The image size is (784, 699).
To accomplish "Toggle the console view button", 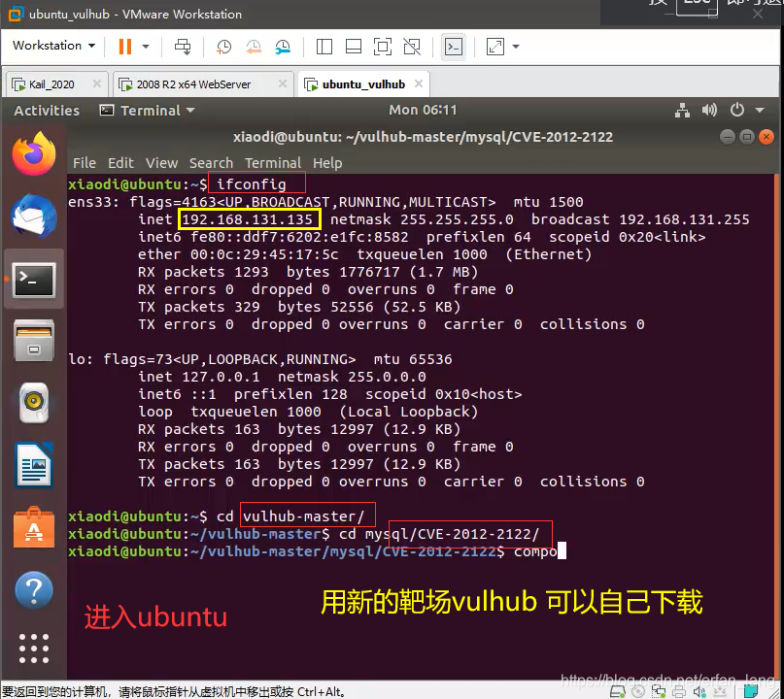I will [x=454, y=47].
